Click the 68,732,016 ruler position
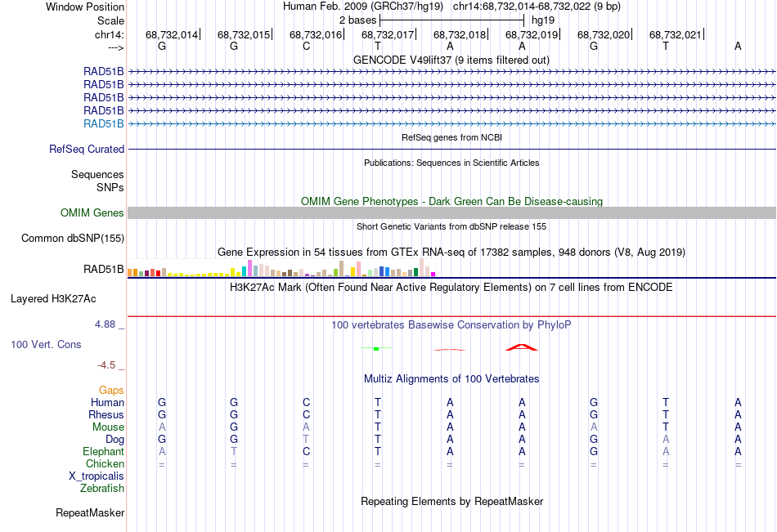The image size is (777, 532). (x=316, y=34)
